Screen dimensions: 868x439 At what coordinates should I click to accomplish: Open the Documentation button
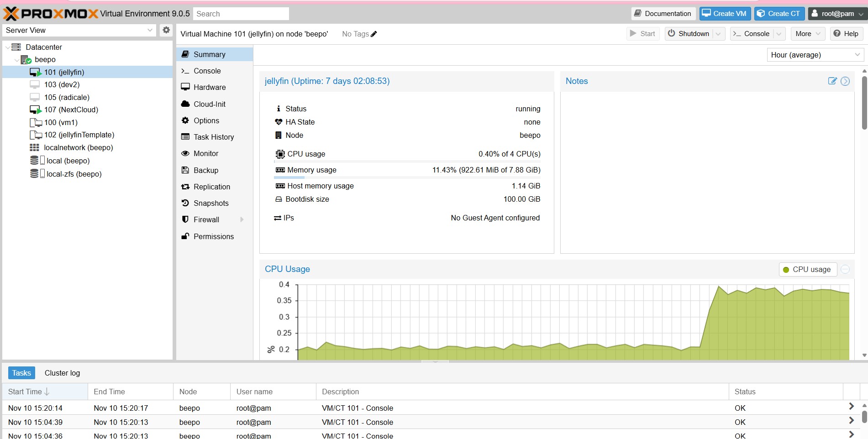pos(663,14)
